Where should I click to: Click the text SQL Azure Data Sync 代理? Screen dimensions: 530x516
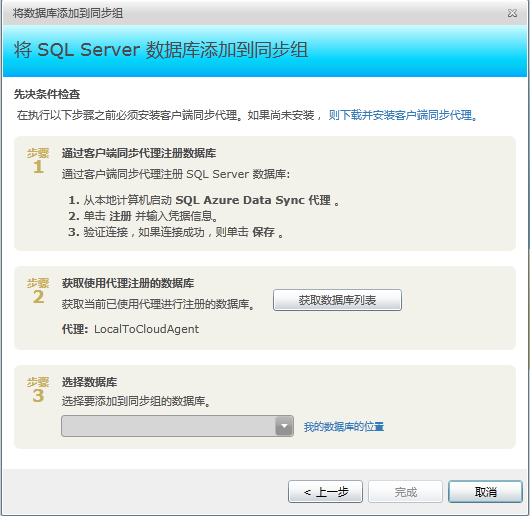coord(253,200)
